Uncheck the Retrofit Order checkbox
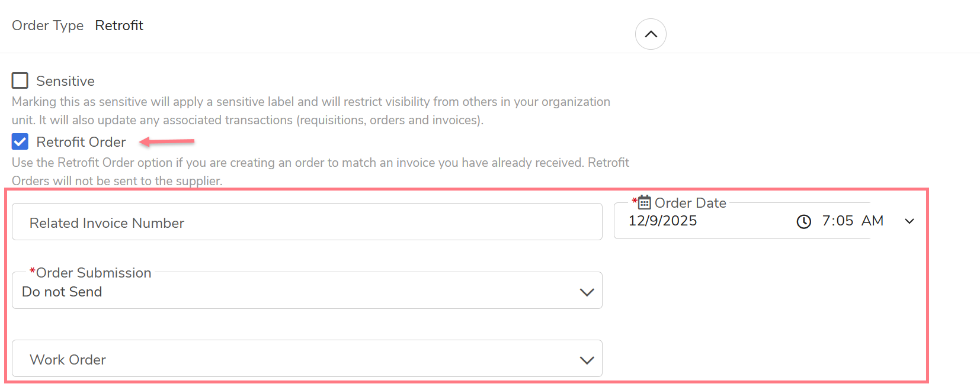 (x=20, y=142)
